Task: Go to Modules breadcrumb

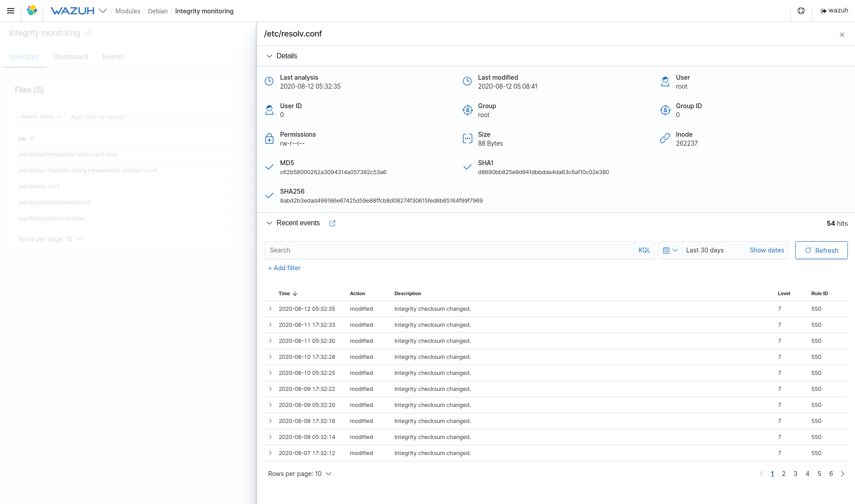Action: [128, 11]
